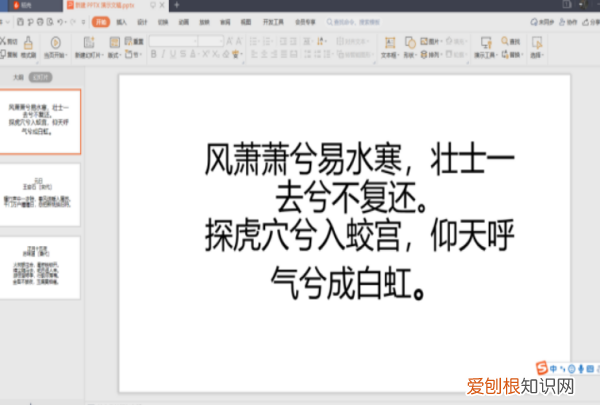The width and height of the screenshot is (600, 405).
Task: Open the quick access customize dropdown
Action: point(83,22)
